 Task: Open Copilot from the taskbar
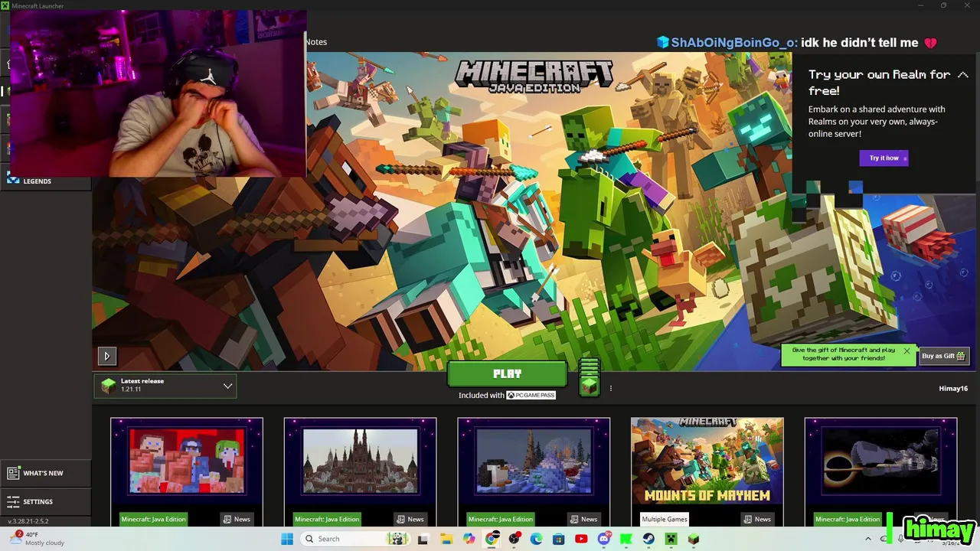click(469, 539)
